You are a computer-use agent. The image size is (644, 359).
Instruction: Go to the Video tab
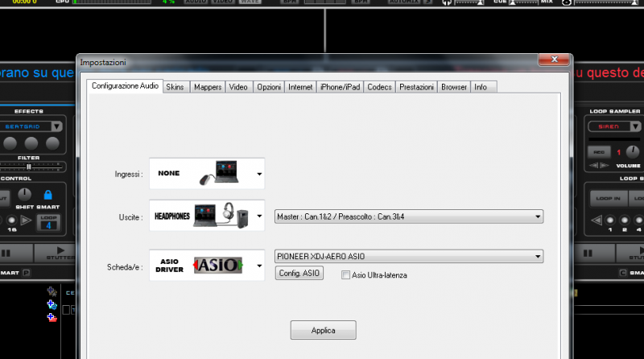point(238,87)
